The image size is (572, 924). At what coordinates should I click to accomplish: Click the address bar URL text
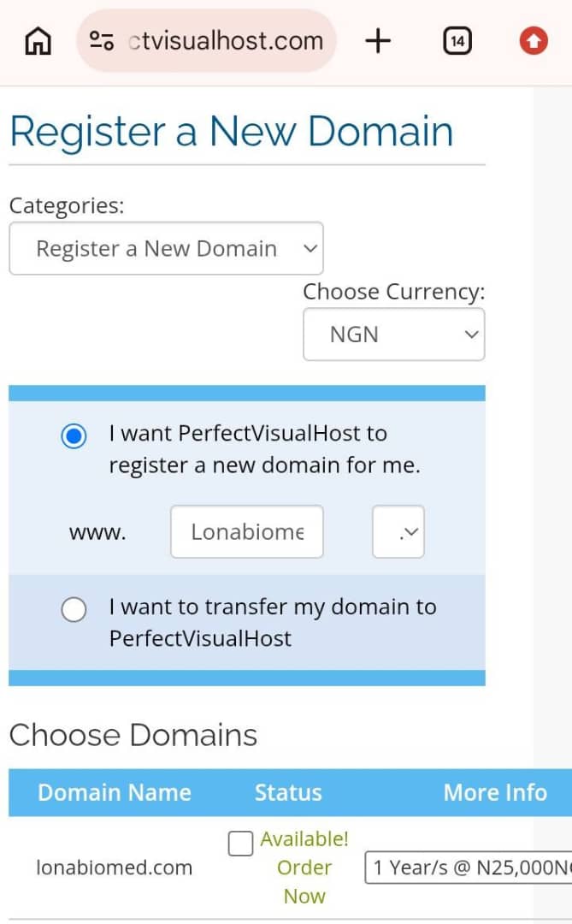227,41
